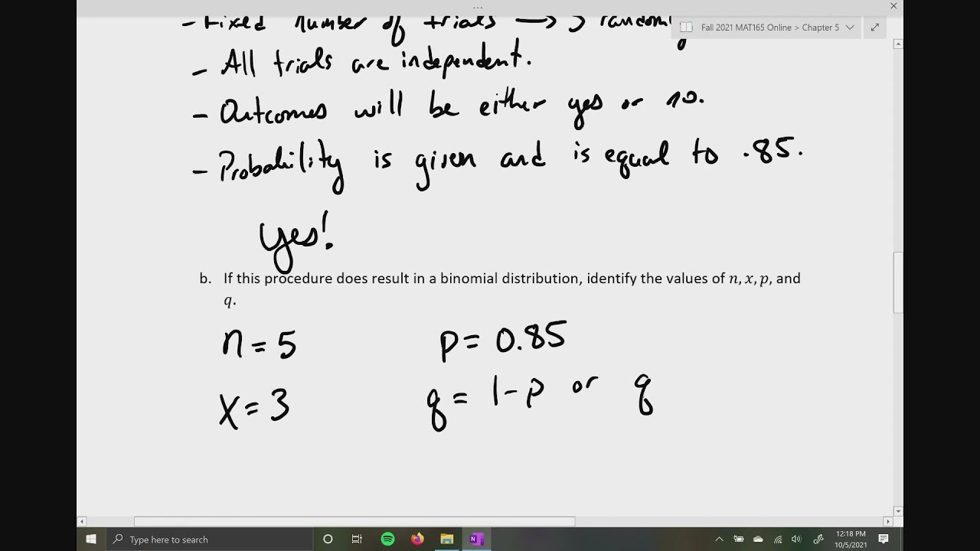Image resolution: width=980 pixels, height=551 pixels.
Task: Click the taskbar search box
Action: pyautogui.click(x=208, y=539)
